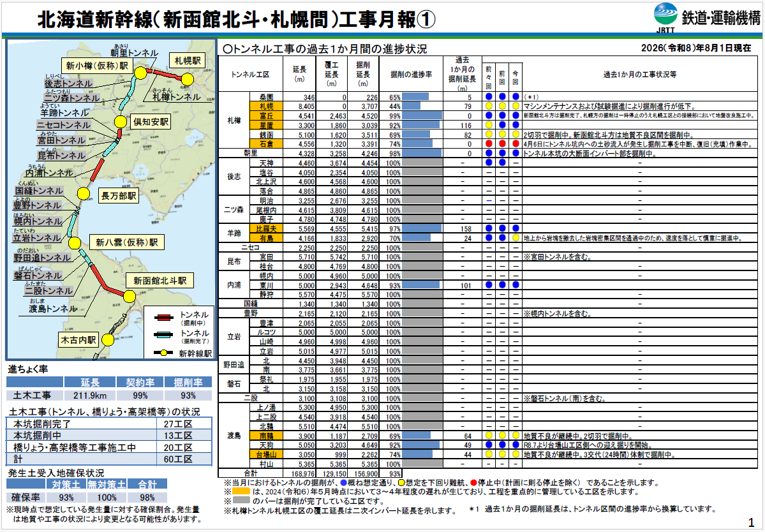Click the 覆工延長(m) column header
The height and width of the screenshot is (532, 765).
[331, 74]
